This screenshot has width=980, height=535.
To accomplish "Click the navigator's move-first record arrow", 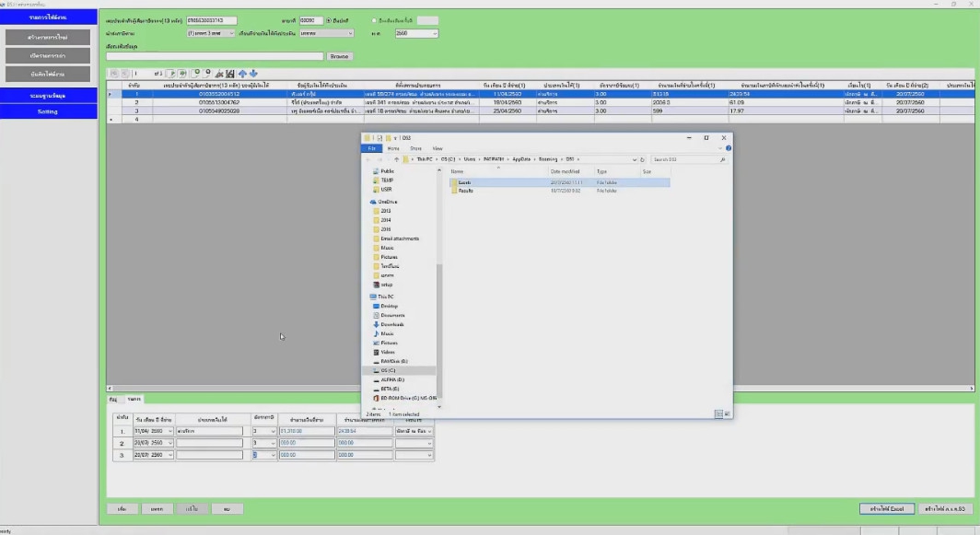I will coord(114,74).
